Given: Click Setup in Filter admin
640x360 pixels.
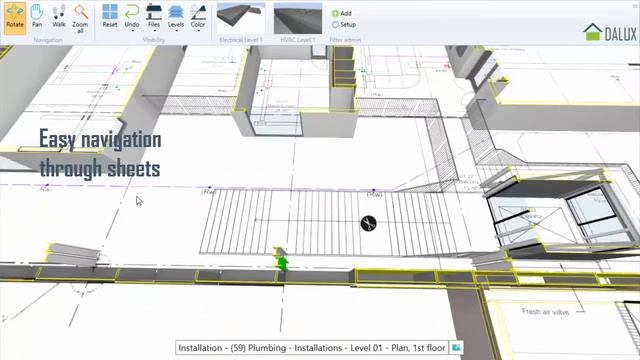Looking at the screenshot, I should pyautogui.click(x=344, y=24).
